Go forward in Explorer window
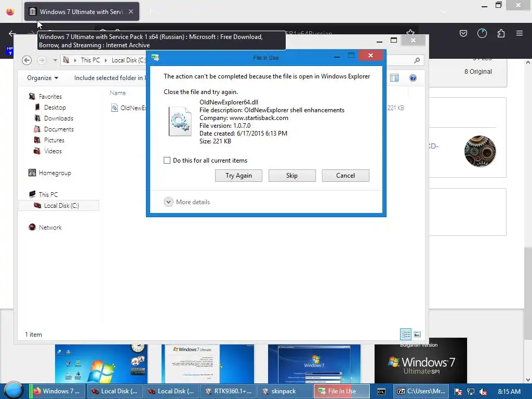Image resolution: width=532 pixels, height=399 pixels. pyautogui.click(x=42, y=60)
